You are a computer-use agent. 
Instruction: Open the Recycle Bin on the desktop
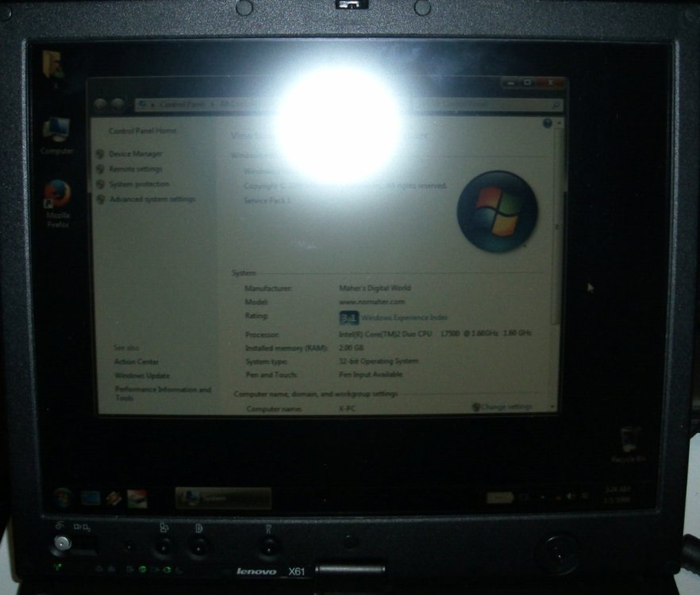click(629, 443)
